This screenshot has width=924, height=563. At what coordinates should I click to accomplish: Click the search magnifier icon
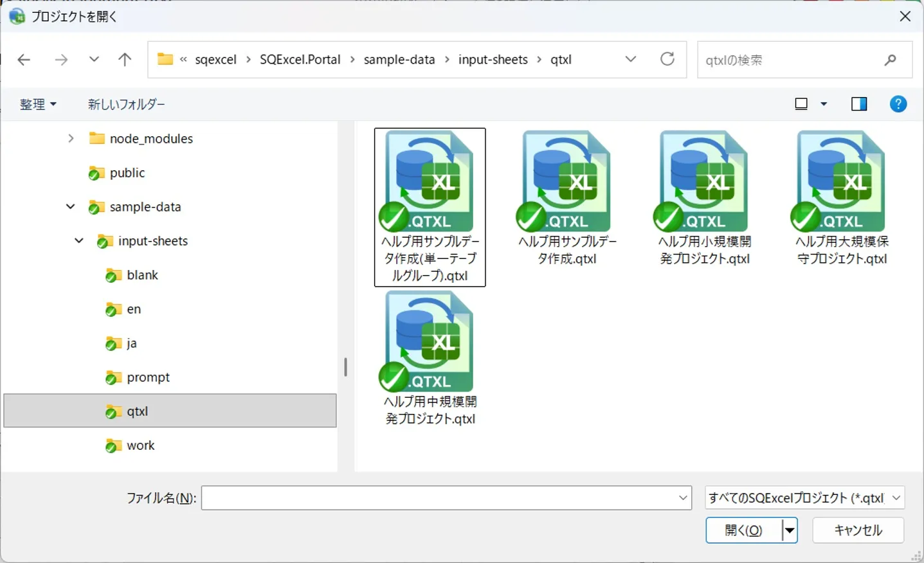(x=891, y=60)
